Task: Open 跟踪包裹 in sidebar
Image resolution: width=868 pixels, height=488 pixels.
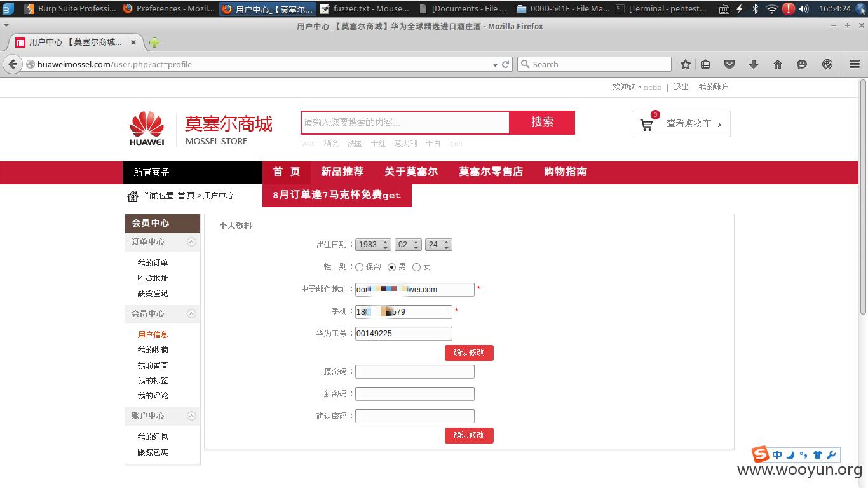Action: (x=153, y=452)
